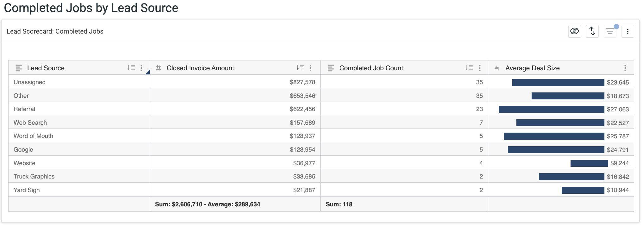Toggle the widget visibility eye icon
Screen dimensions: 644x226
point(574,31)
